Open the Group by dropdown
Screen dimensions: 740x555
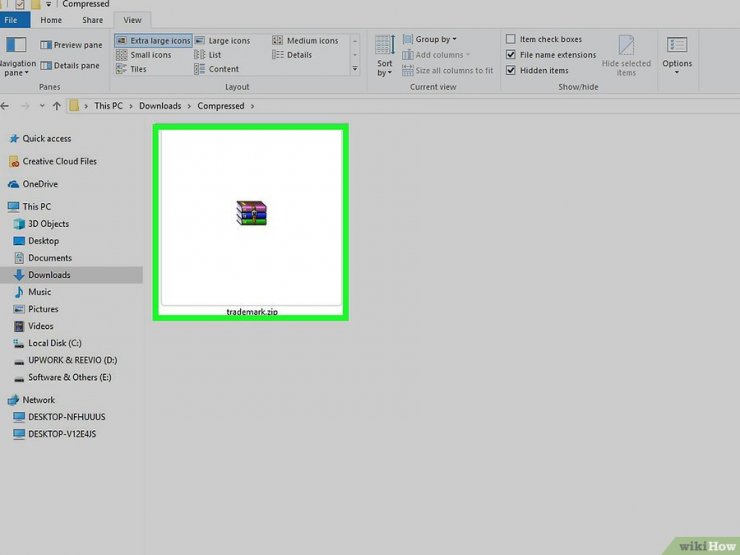pos(430,39)
